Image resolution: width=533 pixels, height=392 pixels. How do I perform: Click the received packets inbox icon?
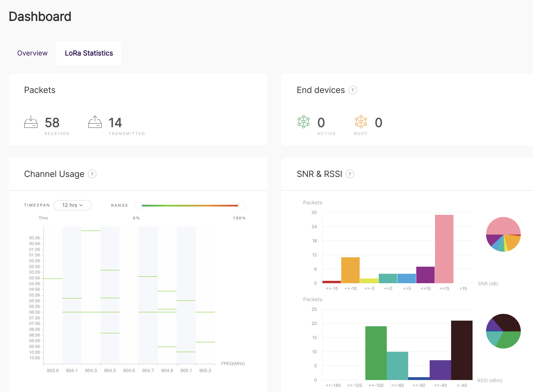pyautogui.click(x=31, y=122)
